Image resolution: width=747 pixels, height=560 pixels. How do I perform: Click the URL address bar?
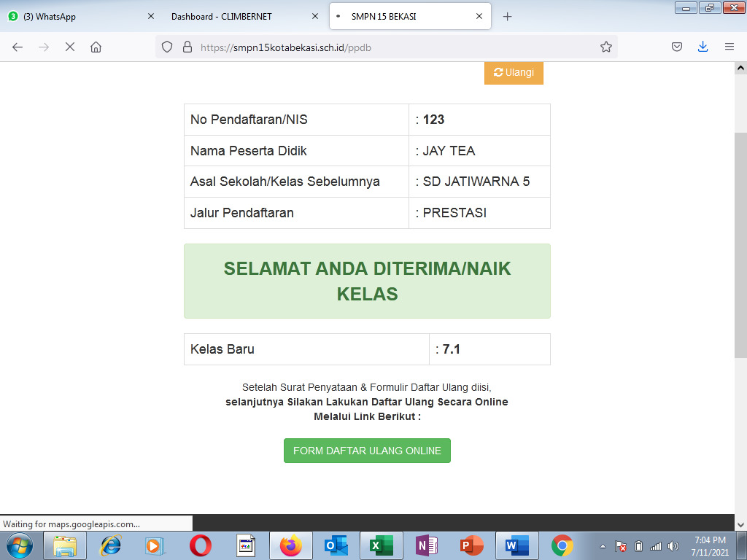[x=394, y=47]
